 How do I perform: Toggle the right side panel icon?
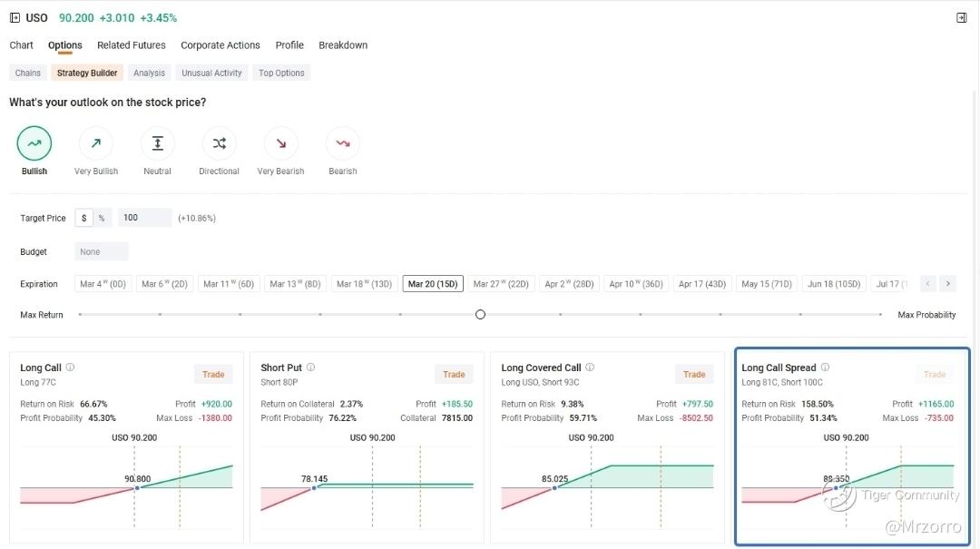[961, 17]
